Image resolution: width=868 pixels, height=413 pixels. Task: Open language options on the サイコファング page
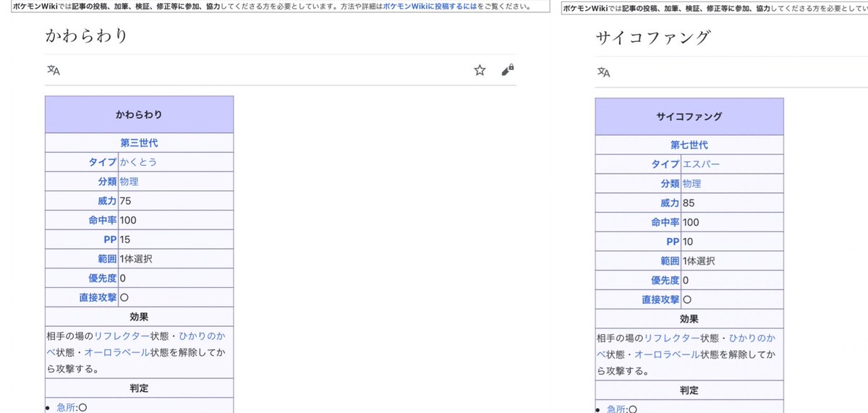[603, 72]
